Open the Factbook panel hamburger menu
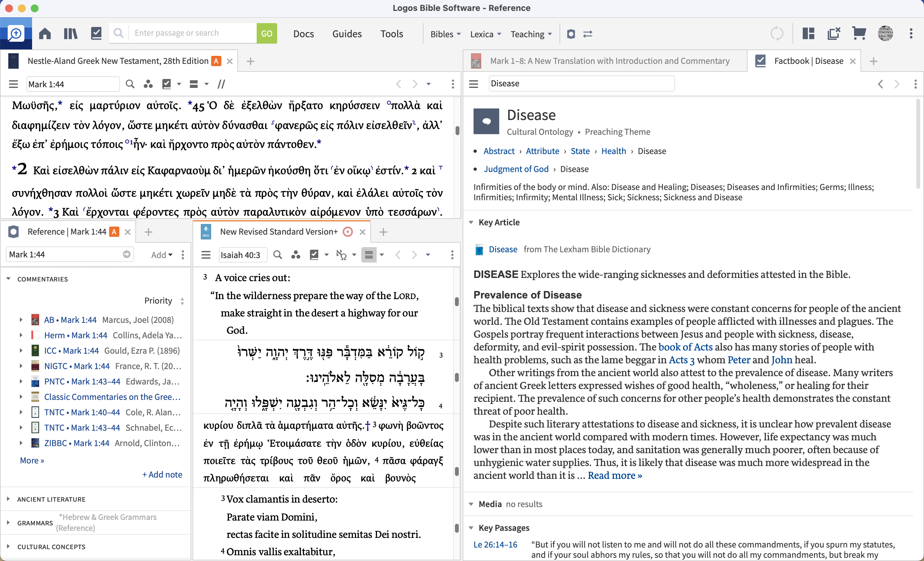The height and width of the screenshot is (561, 924). (x=473, y=84)
